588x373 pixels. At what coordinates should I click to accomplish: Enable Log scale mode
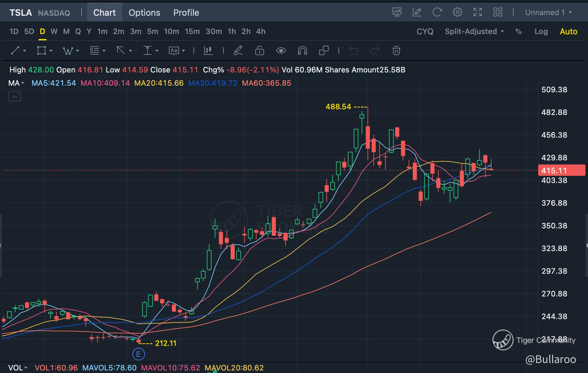(541, 32)
